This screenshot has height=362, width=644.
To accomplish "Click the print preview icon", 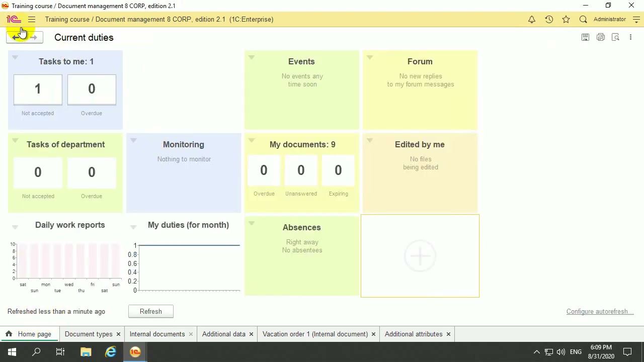I will click(x=615, y=37).
